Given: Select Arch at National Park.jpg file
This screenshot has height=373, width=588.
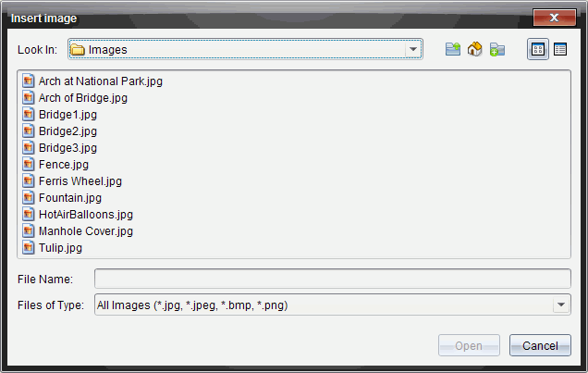Looking at the screenshot, I should (100, 81).
